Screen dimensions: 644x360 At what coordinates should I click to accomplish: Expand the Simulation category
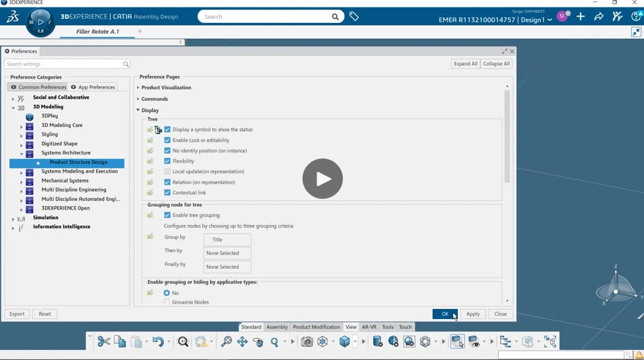13,219
